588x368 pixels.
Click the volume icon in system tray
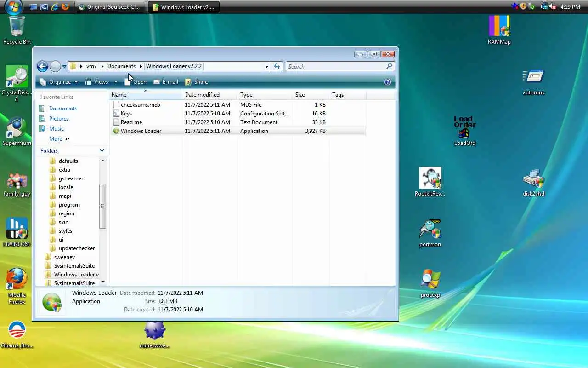[553, 6]
